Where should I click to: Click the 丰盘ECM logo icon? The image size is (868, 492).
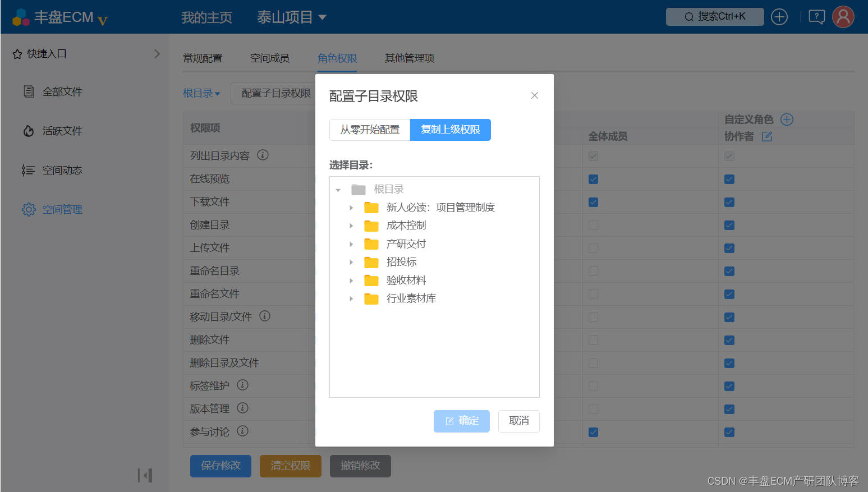pyautogui.click(x=21, y=17)
